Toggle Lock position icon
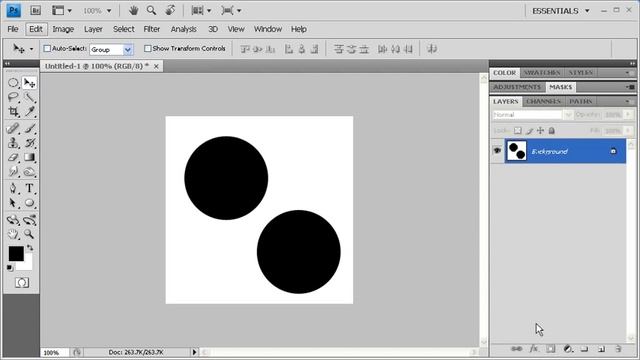This screenshot has width=640, height=360. click(540, 131)
